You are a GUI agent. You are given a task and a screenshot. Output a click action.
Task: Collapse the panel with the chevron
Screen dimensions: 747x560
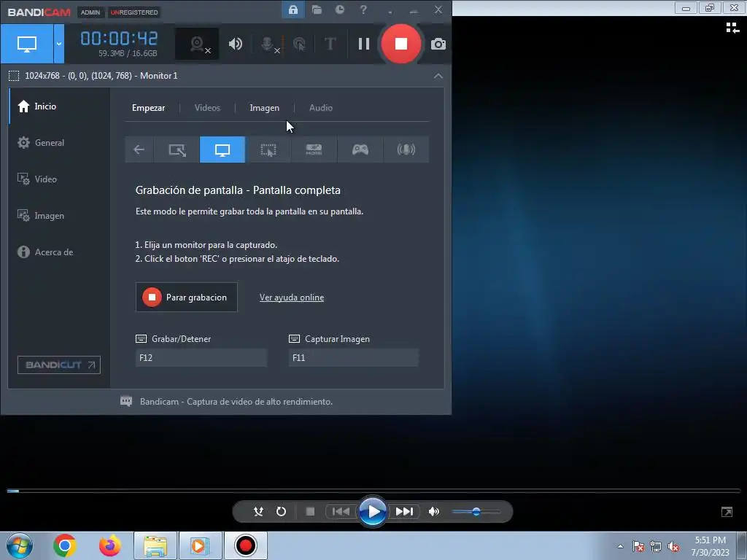tap(438, 76)
